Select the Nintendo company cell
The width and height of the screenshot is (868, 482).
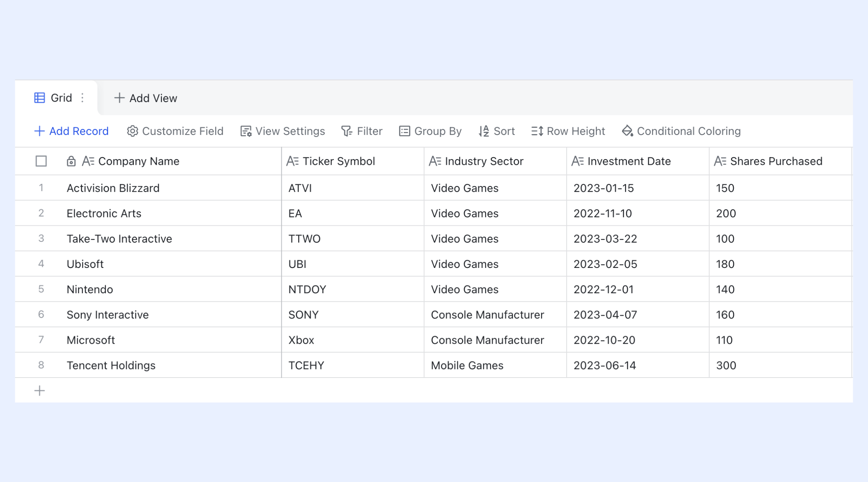point(171,289)
